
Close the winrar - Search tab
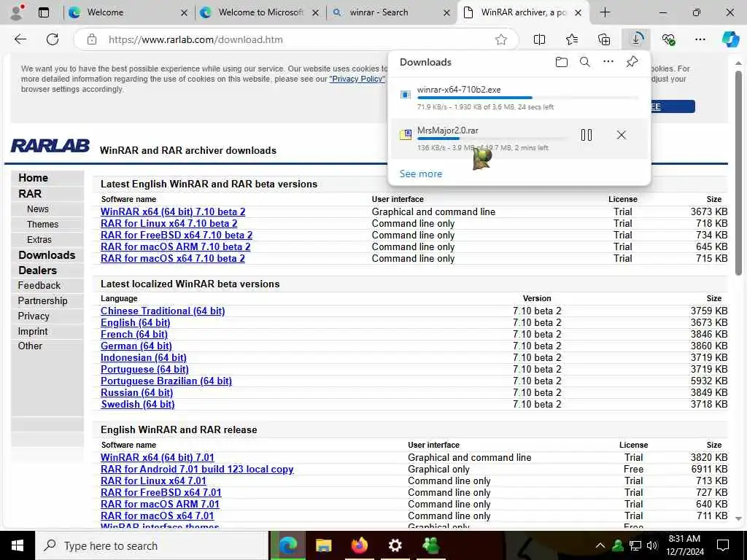(x=447, y=13)
